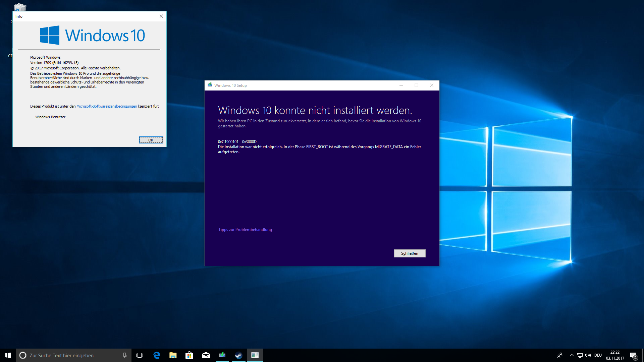Viewport: 644px width, 362px height.
Task: Open Task View from taskbar
Action: [x=140, y=355]
